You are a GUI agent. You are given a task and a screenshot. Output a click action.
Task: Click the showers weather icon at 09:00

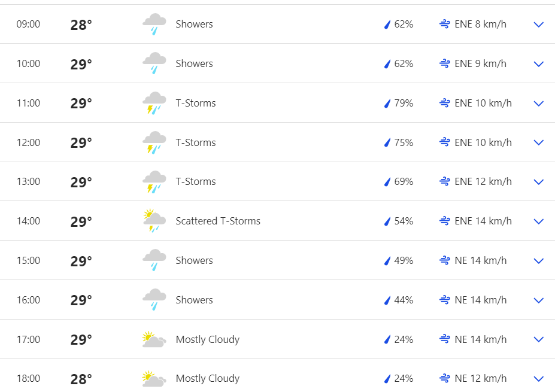point(154,25)
